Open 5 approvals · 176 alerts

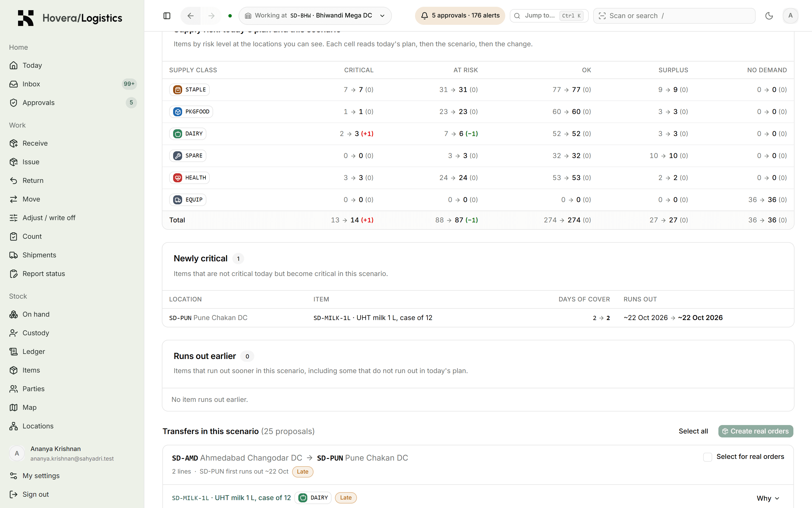click(x=460, y=16)
